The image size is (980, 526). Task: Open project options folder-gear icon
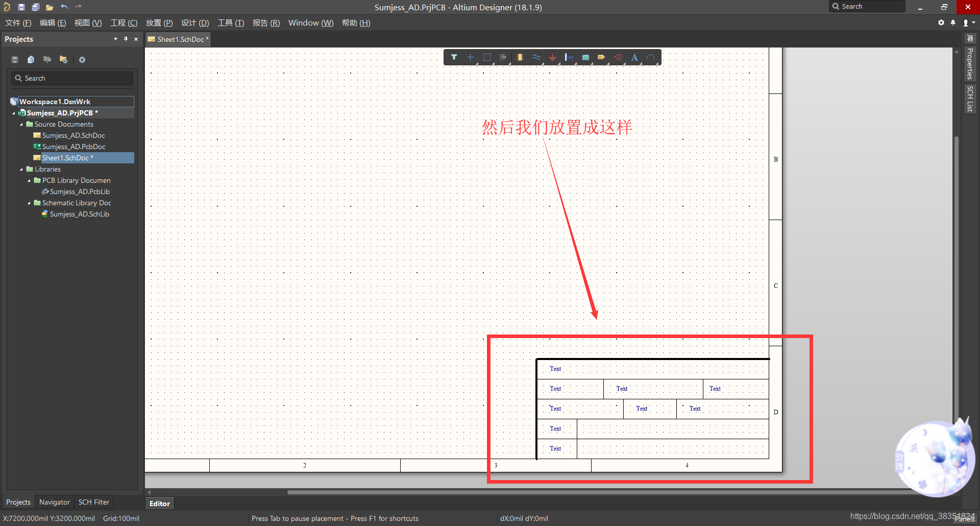pos(63,60)
